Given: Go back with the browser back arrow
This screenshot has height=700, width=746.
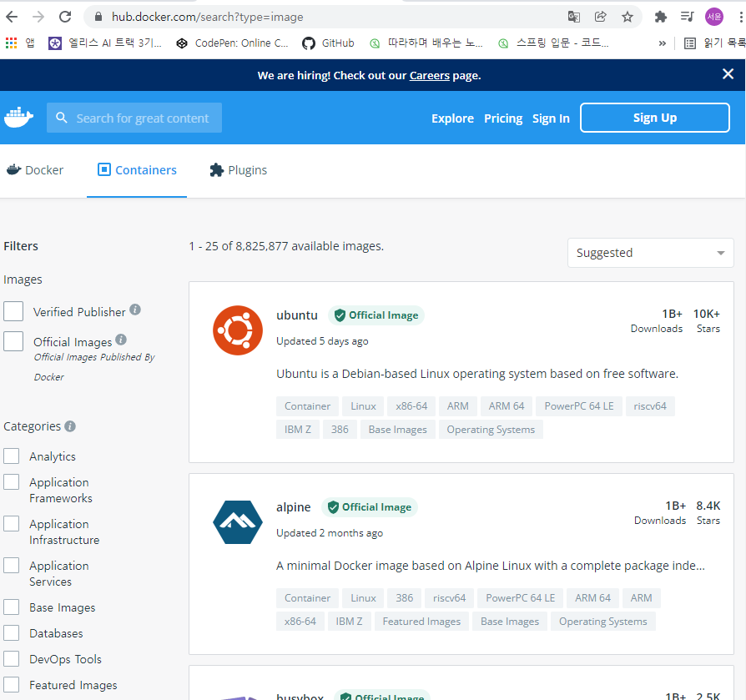Looking at the screenshot, I should coord(12,18).
